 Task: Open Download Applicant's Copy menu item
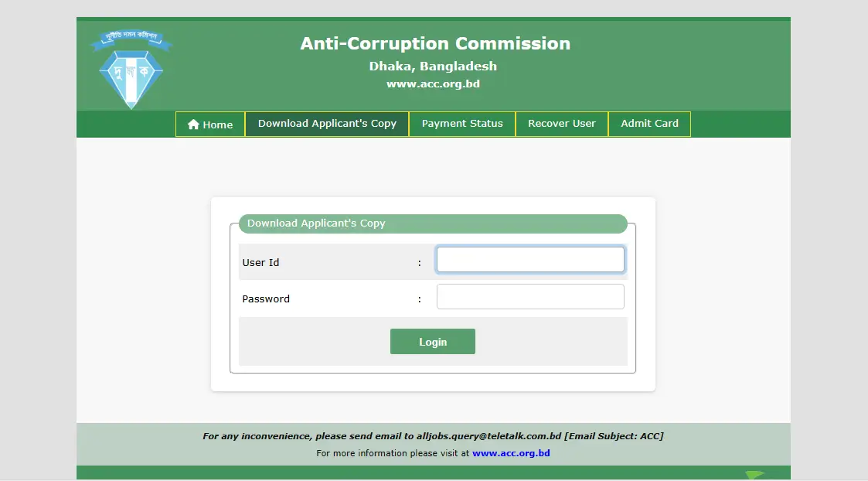point(327,124)
